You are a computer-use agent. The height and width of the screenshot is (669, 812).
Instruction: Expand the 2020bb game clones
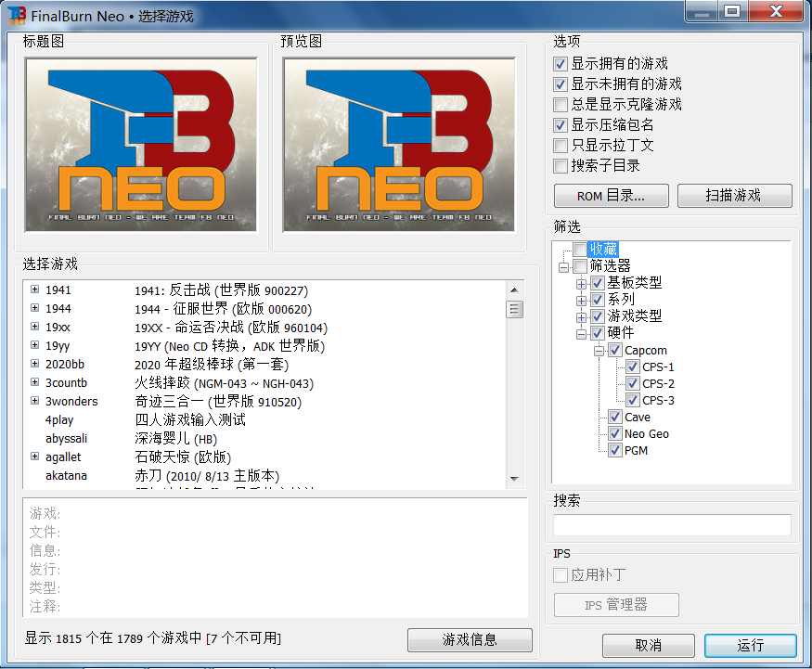point(34,364)
